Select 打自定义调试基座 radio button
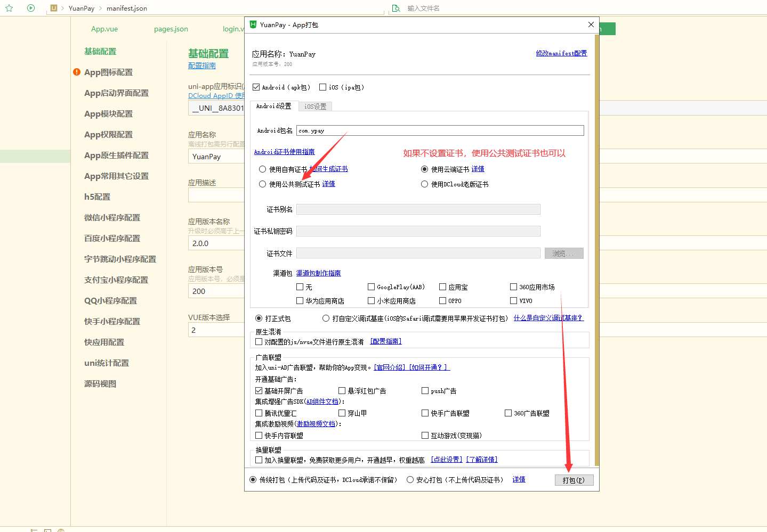 tap(326, 318)
